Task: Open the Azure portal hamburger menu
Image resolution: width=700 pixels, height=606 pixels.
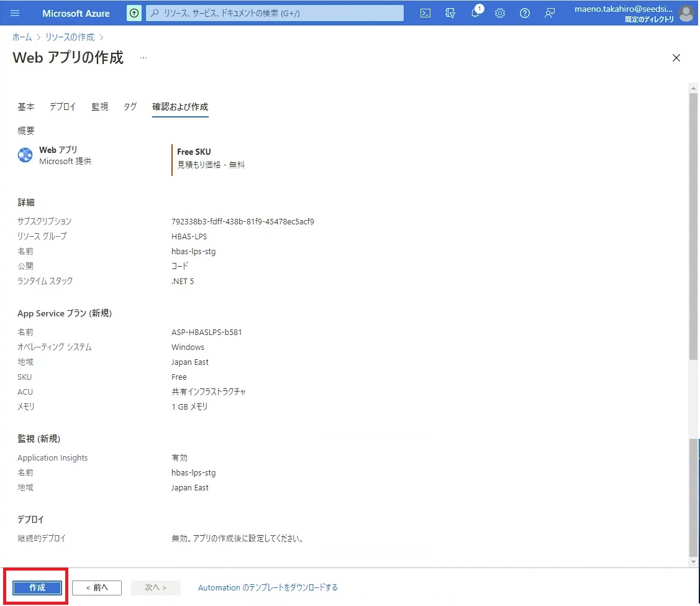Action: tap(16, 13)
